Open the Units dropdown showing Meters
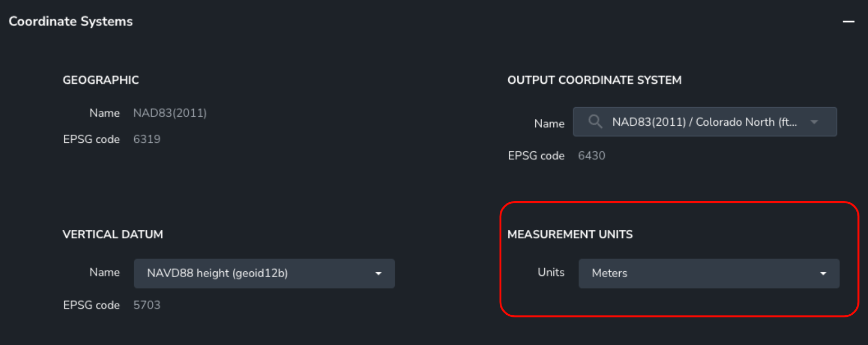Viewport: 868px width, 345px height. 709,273
